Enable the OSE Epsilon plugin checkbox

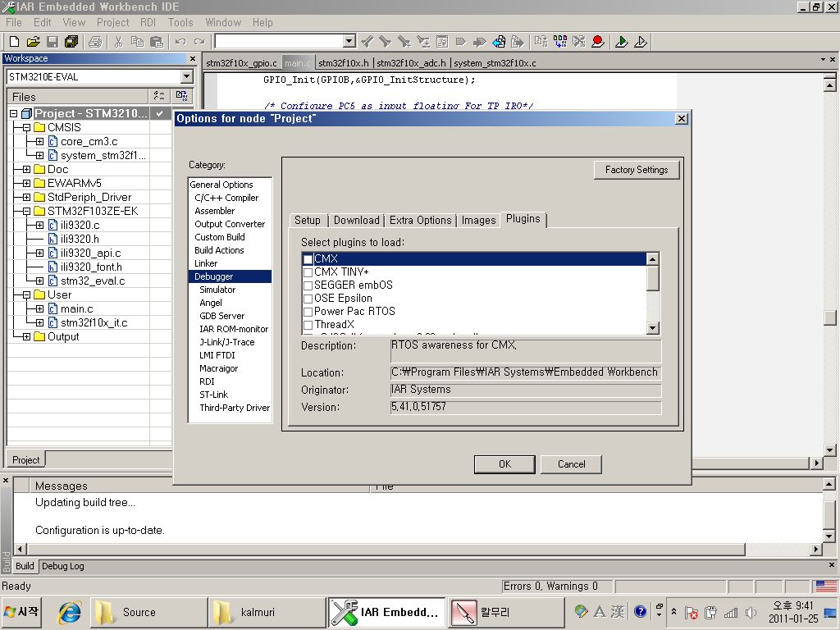[x=308, y=299]
